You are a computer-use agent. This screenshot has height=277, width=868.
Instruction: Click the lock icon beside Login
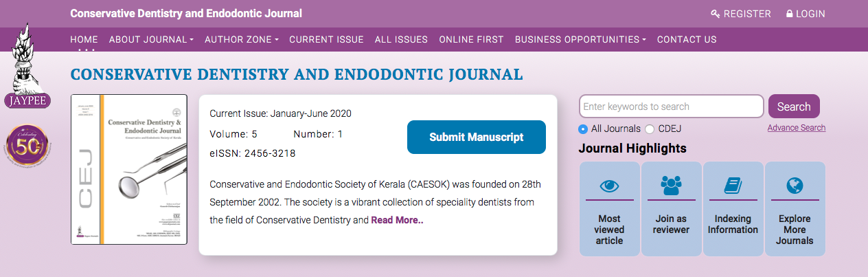pyautogui.click(x=790, y=14)
